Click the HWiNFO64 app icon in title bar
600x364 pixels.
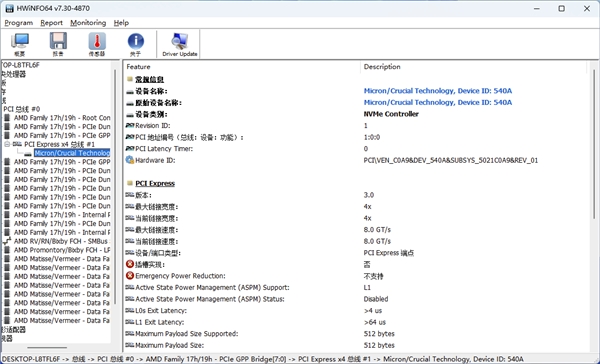10,8
